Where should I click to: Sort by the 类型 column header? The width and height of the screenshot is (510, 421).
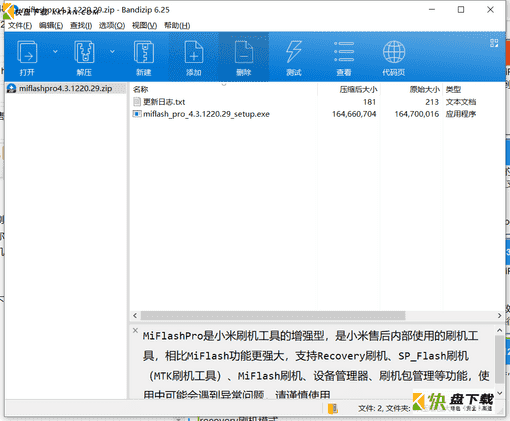[x=453, y=89]
